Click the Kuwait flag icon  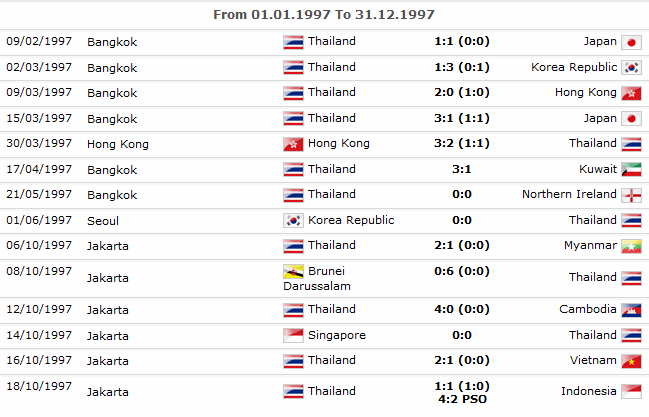click(631, 170)
